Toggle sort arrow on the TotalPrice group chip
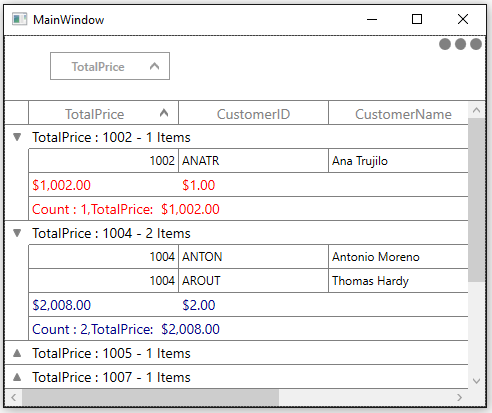The width and height of the screenshot is (492, 413). (x=154, y=66)
